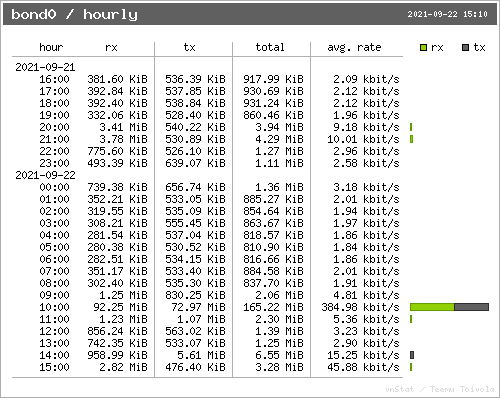Click the gray tx legend swatch

pyautogui.click(x=465, y=47)
